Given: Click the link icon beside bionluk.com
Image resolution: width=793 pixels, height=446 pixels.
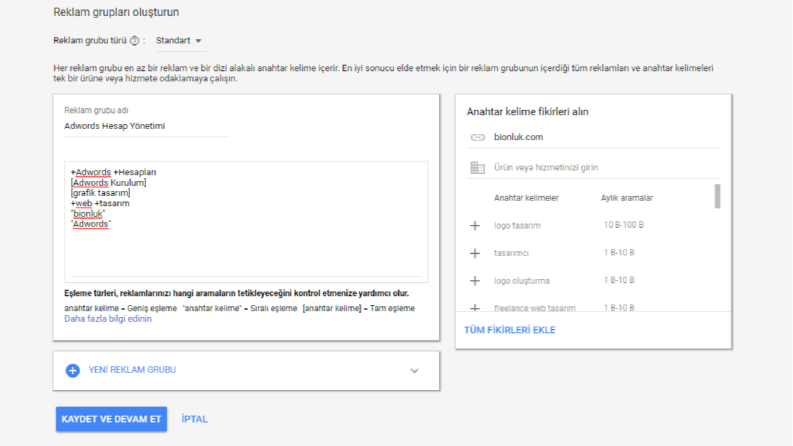Looking at the screenshot, I should [x=477, y=137].
